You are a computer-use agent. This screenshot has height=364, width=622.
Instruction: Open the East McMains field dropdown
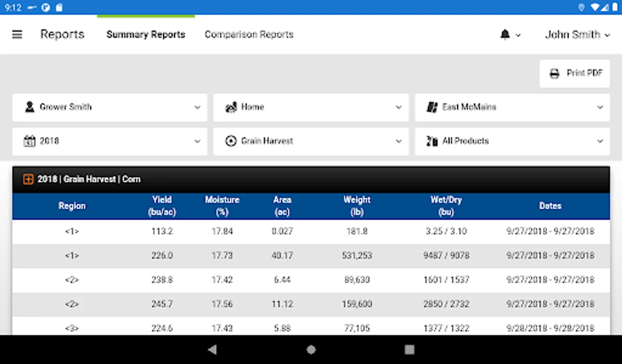[x=512, y=107]
